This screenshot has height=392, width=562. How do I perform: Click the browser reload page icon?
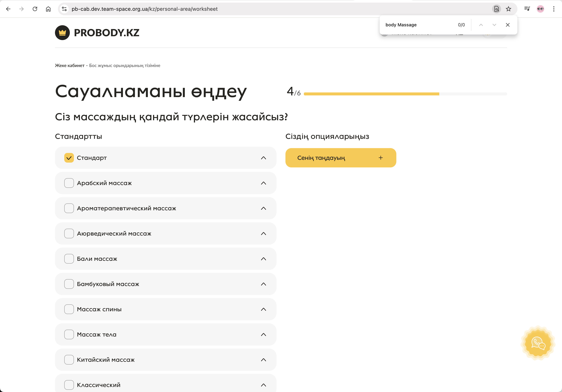coord(35,9)
